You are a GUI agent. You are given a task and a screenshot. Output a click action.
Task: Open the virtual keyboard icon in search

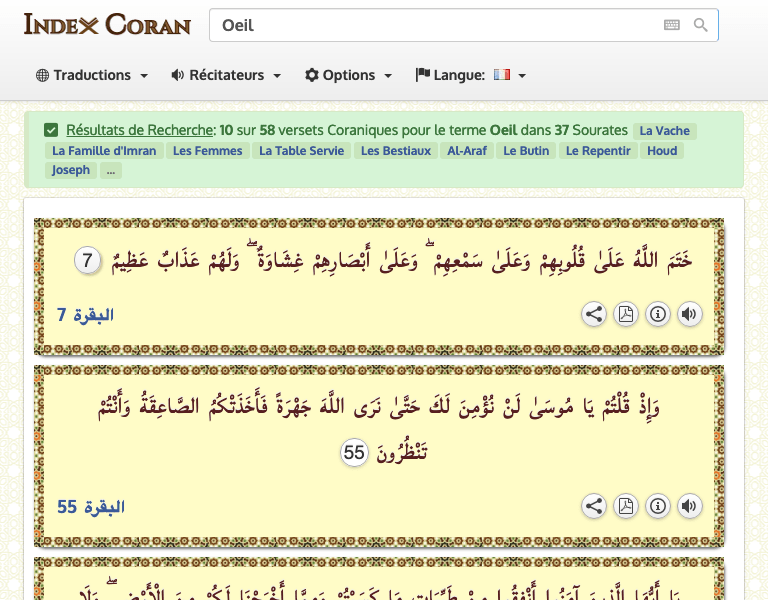click(x=671, y=25)
